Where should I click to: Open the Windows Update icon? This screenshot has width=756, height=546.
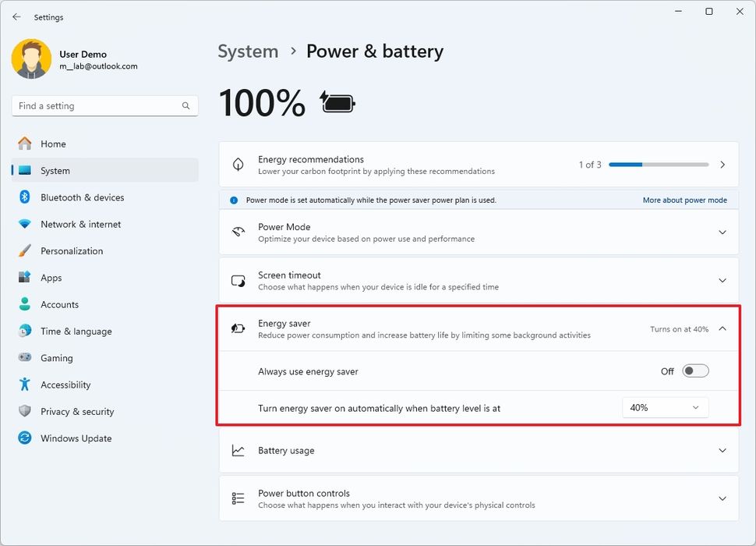click(x=22, y=438)
